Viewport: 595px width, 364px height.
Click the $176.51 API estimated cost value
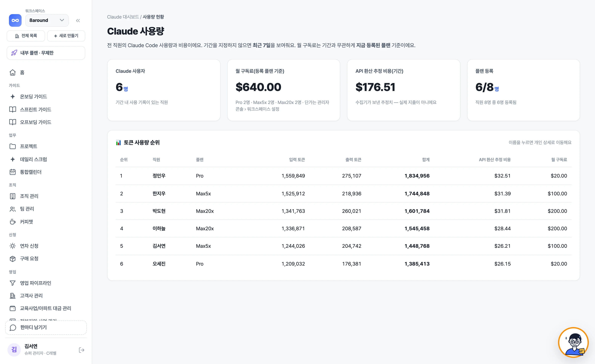pyautogui.click(x=375, y=87)
